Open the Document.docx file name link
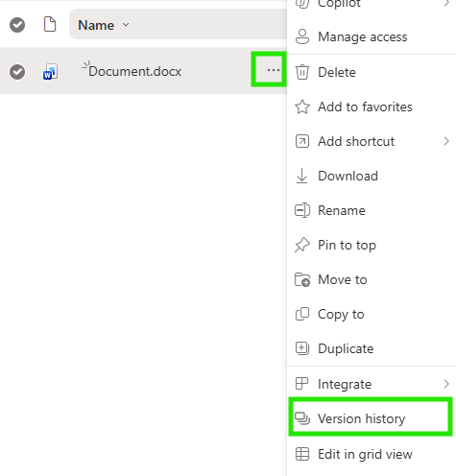Viewport: 456px width, 476px height. 134,71
